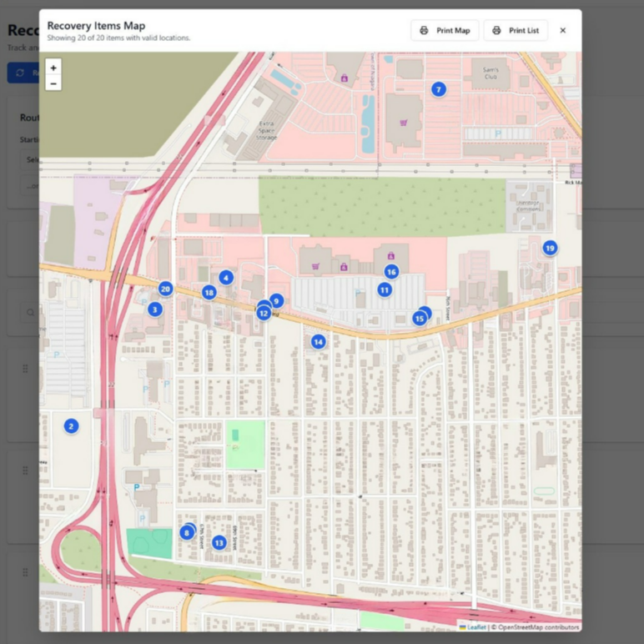Select map marker number 14
Image resolution: width=644 pixels, height=644 pixels.
(x=319, y=342)
